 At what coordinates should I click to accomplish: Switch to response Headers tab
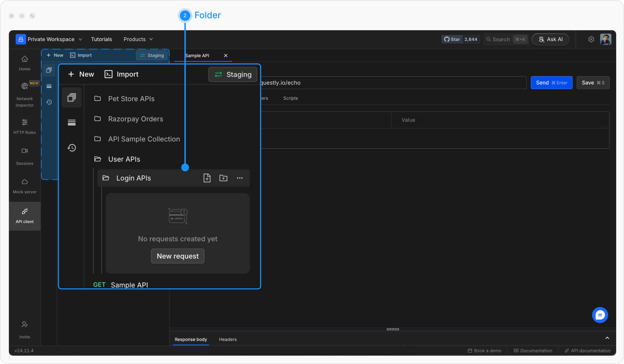tap(228, 339)
